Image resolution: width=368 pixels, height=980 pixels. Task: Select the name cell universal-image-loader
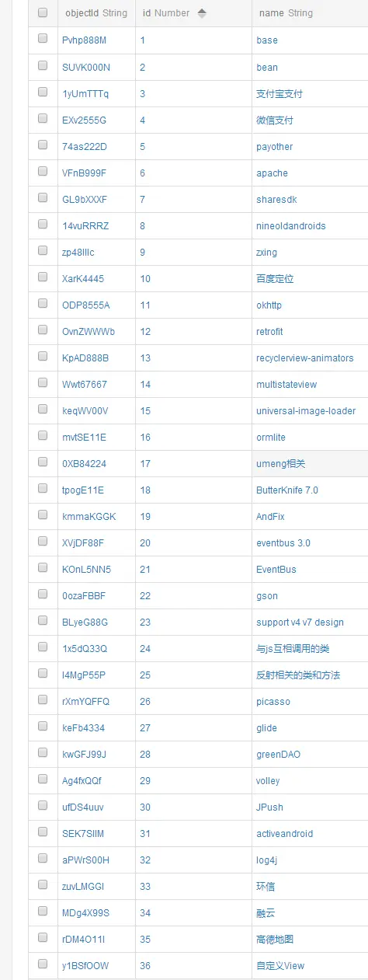point(306,411)
